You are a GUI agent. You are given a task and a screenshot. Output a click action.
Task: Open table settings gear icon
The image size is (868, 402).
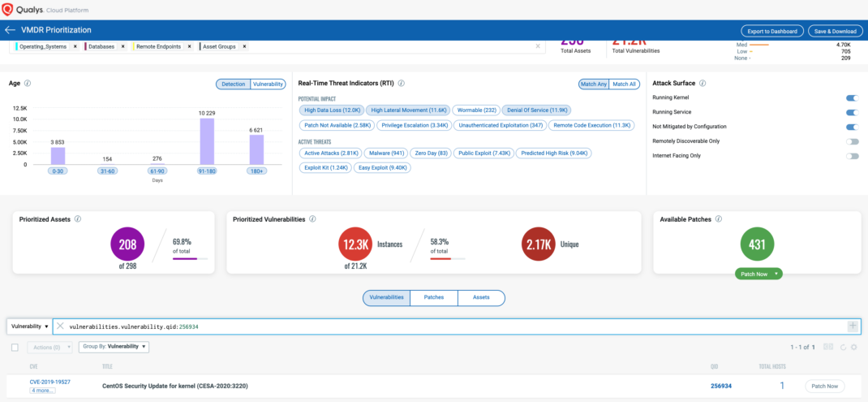[x=853, y=347]
